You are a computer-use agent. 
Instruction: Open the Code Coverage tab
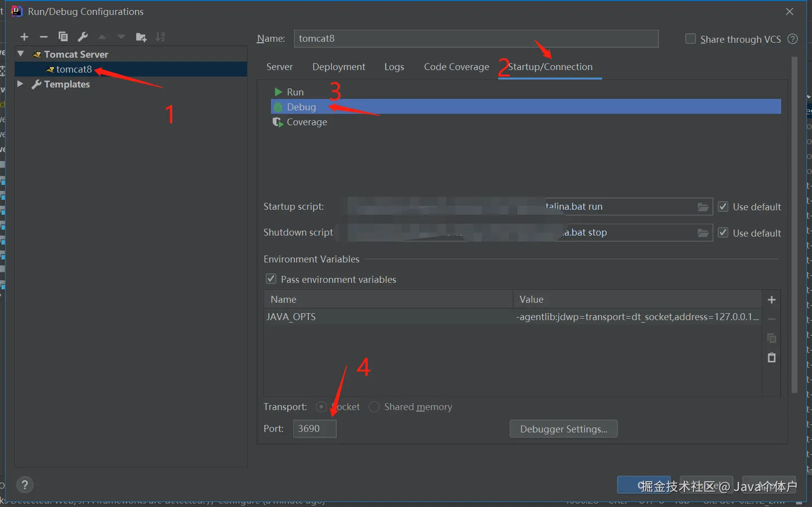click(x=456, y=67)
